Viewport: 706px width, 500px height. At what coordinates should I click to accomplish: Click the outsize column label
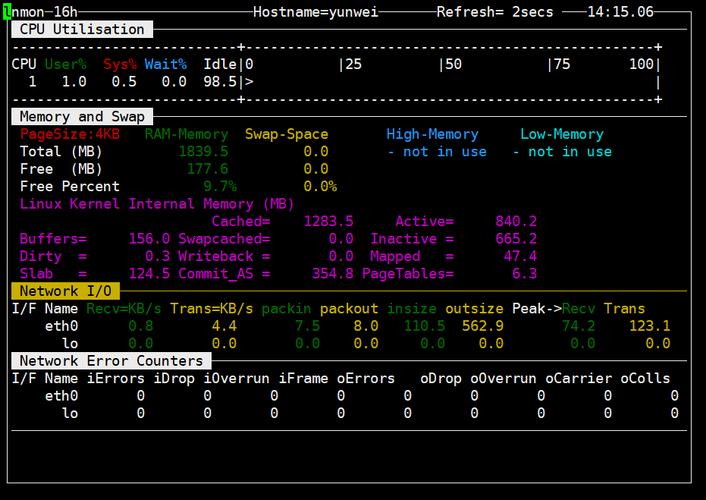point(474,309)
